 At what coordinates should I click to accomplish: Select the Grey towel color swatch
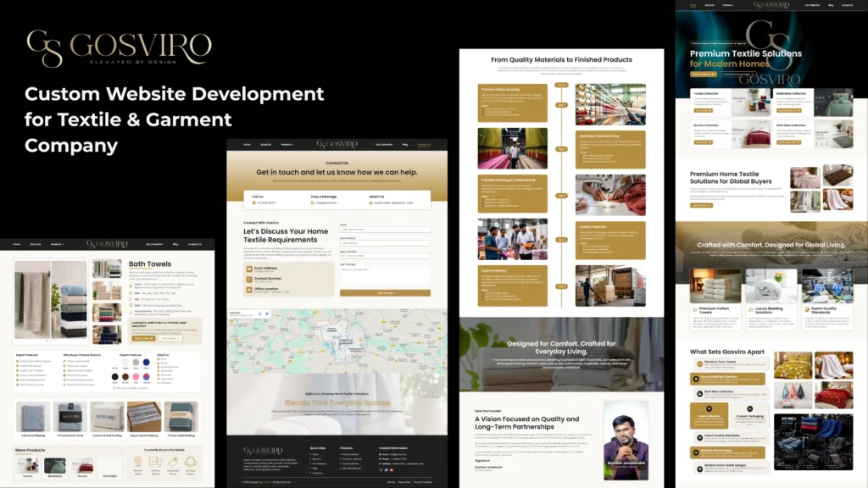pyautogui.click(x=136, y=363)
